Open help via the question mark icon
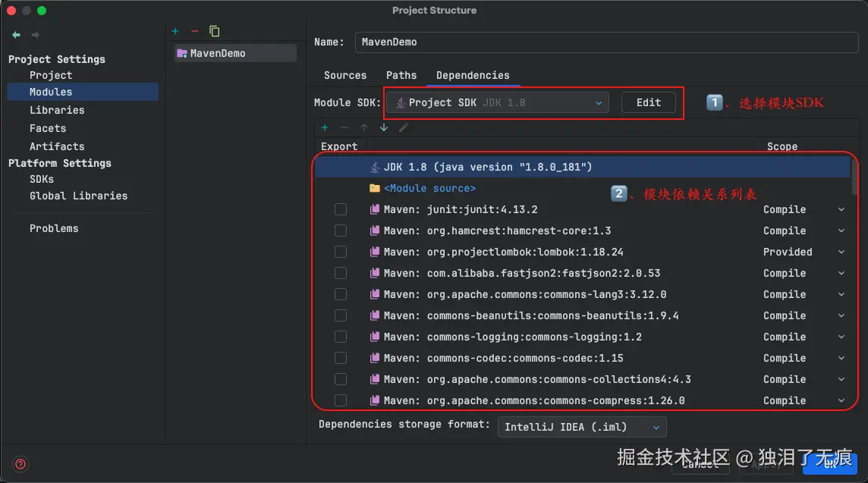The image size is (868, 483). [20, 464]
